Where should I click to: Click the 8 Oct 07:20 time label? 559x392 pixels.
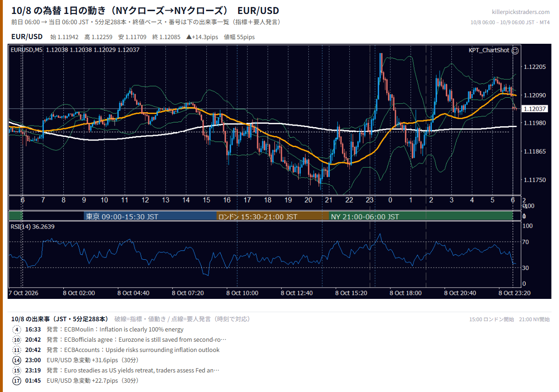pos(188,293)
